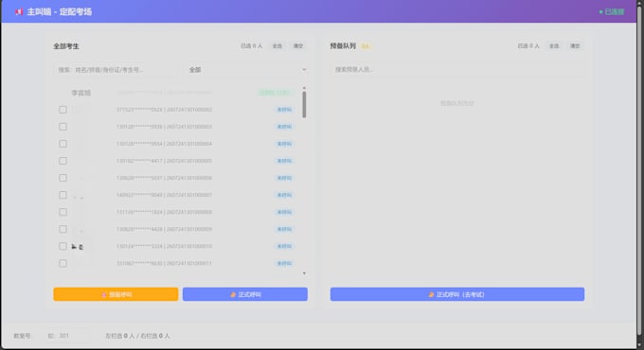The image size is (644, 350).
Task: Check the row with candidate number ending 0005
Action: 63,161
